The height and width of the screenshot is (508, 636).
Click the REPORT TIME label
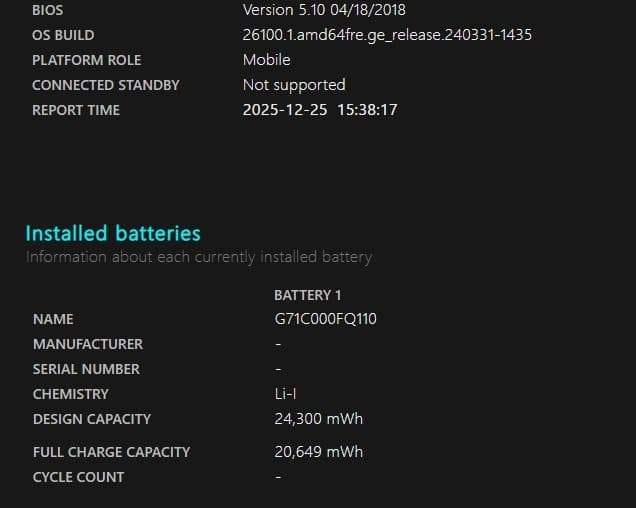tap(76, 110)
